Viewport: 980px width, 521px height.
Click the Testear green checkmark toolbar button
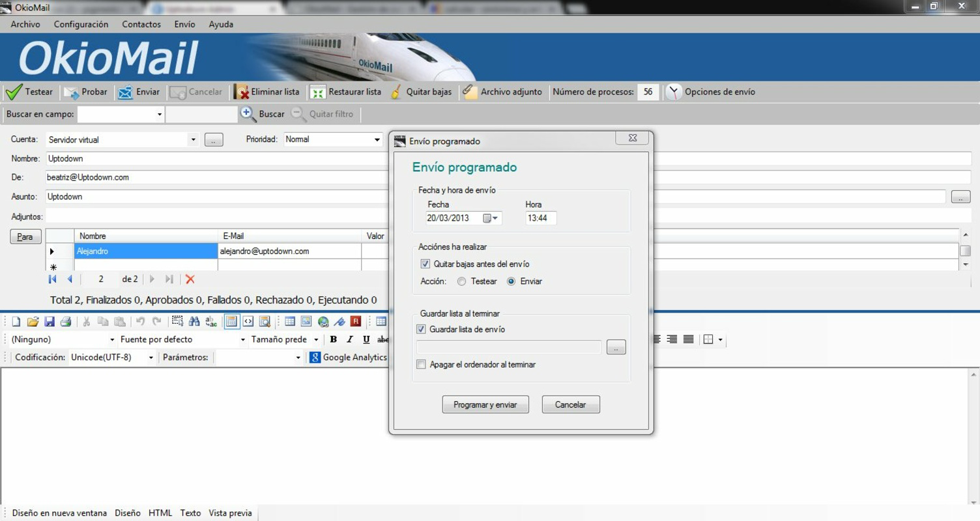[29, 92]
